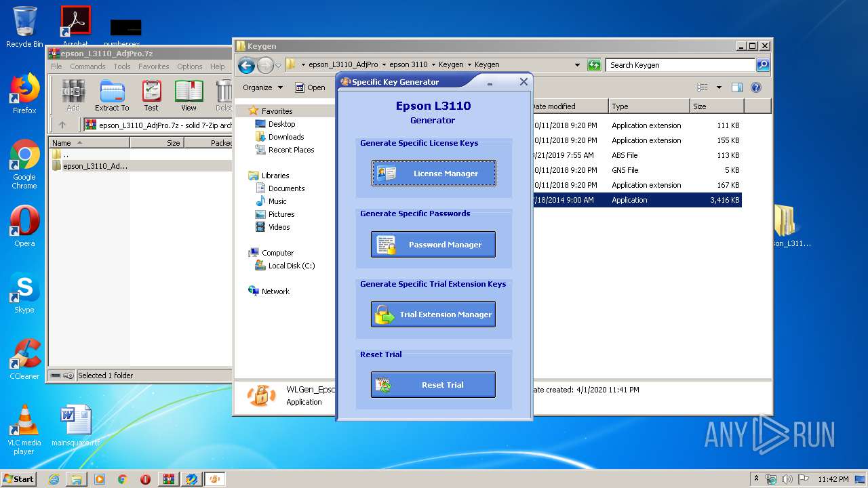Screen dimensions: 868x488
Task: Open Internet Explorer from taskbar
Action: [54, 479]
